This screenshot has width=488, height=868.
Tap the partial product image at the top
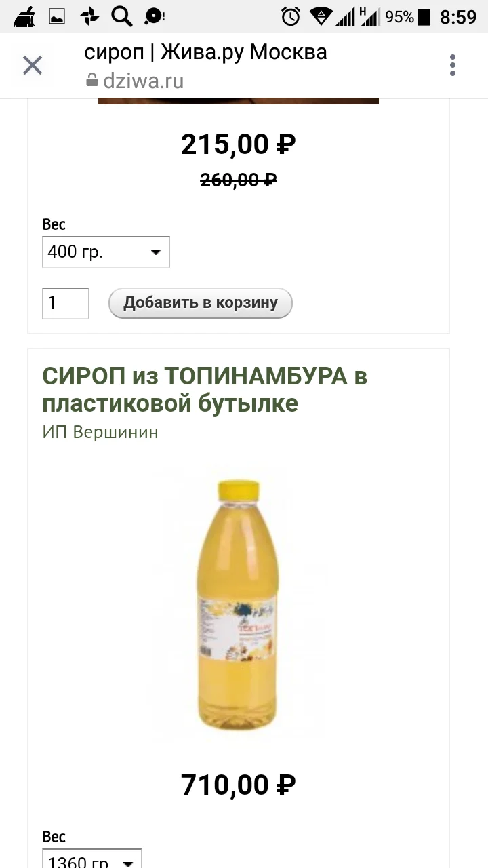(239, 100)
